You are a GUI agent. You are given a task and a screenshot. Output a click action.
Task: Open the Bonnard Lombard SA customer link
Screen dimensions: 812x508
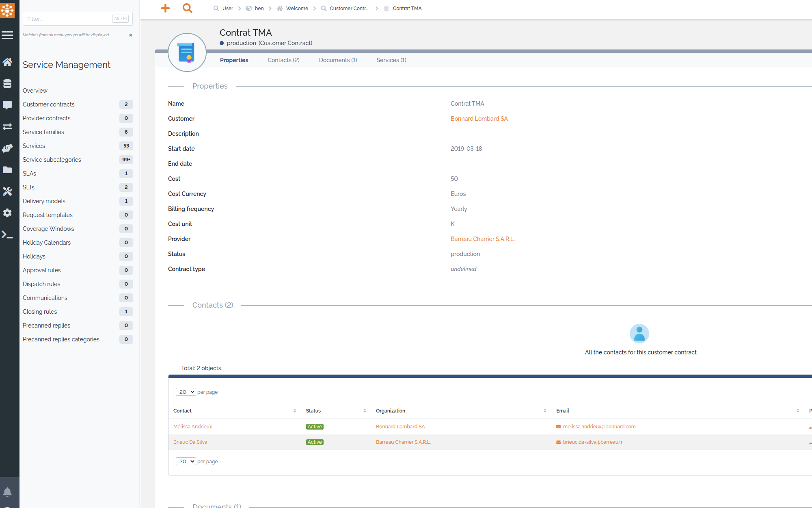click(x=479, y=118)
